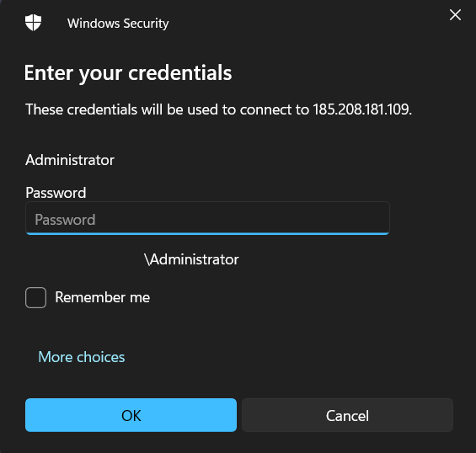
Task: Click the Remember me label text
Action: coord(102,297)
